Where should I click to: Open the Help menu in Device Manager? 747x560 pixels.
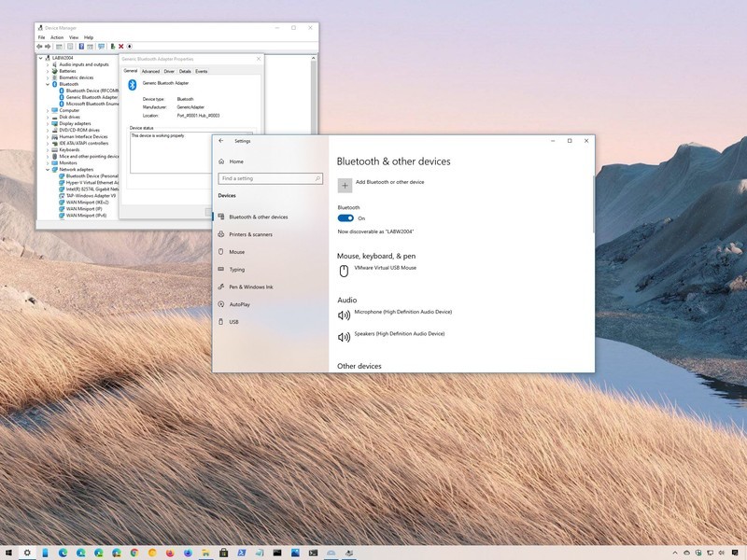point(89,37)
